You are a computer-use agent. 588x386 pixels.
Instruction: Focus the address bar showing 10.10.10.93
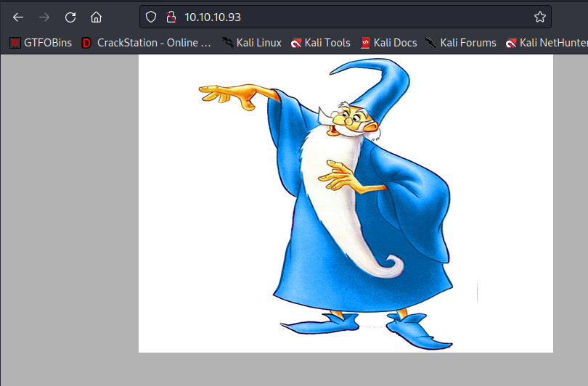(345, 17)
